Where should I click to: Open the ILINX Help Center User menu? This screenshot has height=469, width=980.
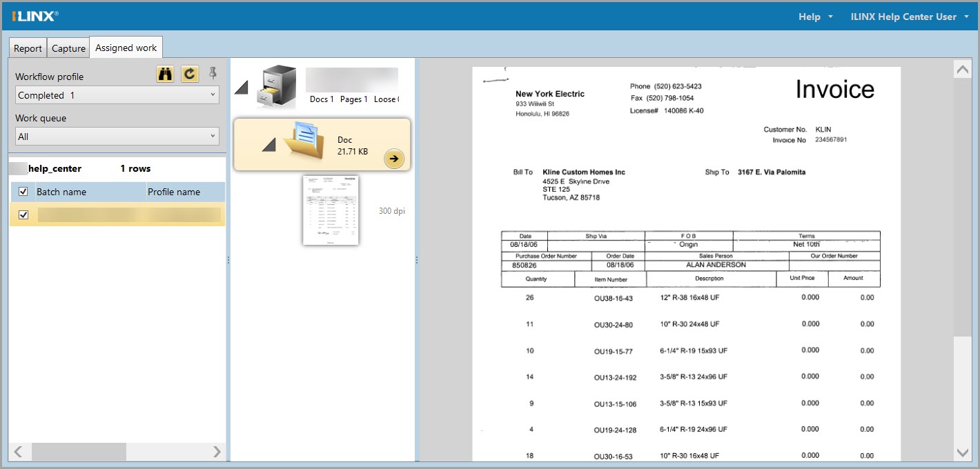click(x=909, y=17)
